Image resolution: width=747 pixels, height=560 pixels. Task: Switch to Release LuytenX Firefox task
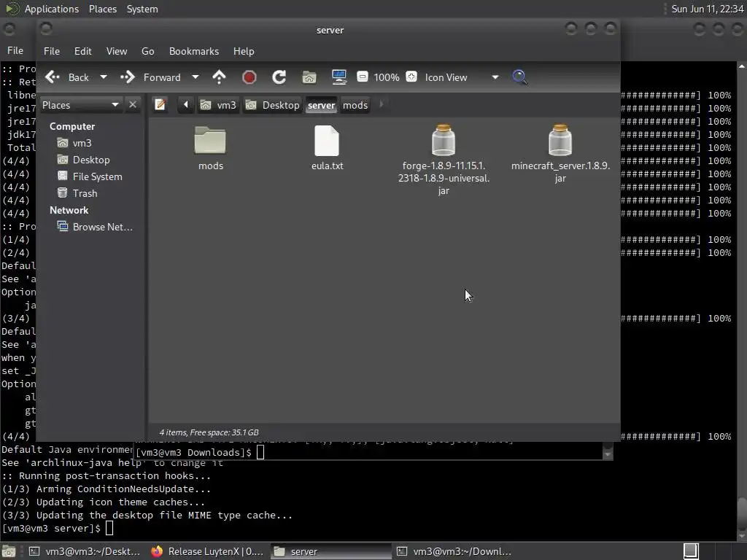207,551
